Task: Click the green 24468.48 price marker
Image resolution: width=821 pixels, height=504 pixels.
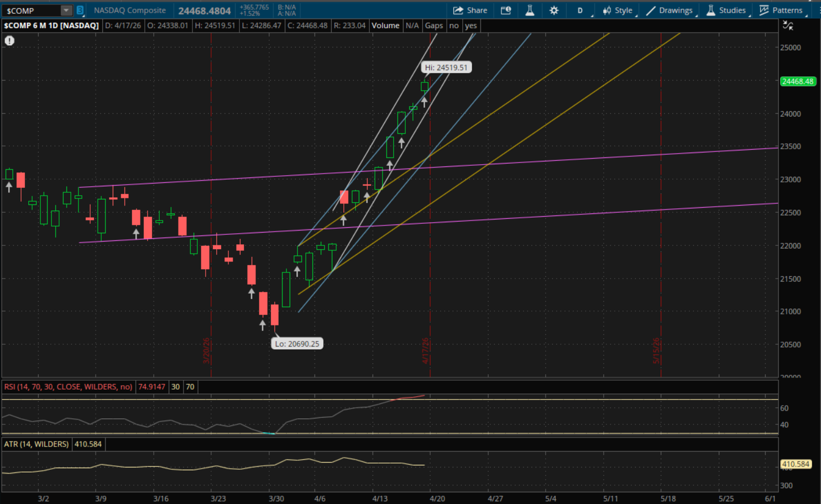Action: 797,81
